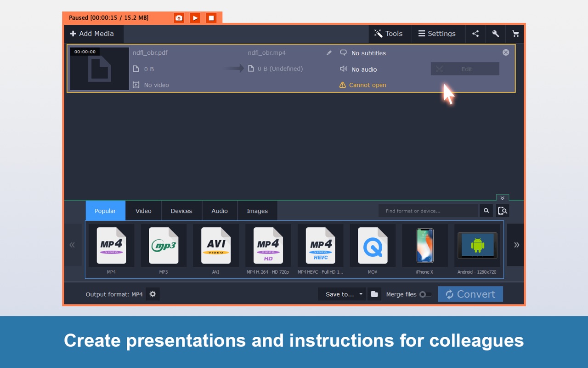Open the share icon in top toolbar

coord(475,34)
